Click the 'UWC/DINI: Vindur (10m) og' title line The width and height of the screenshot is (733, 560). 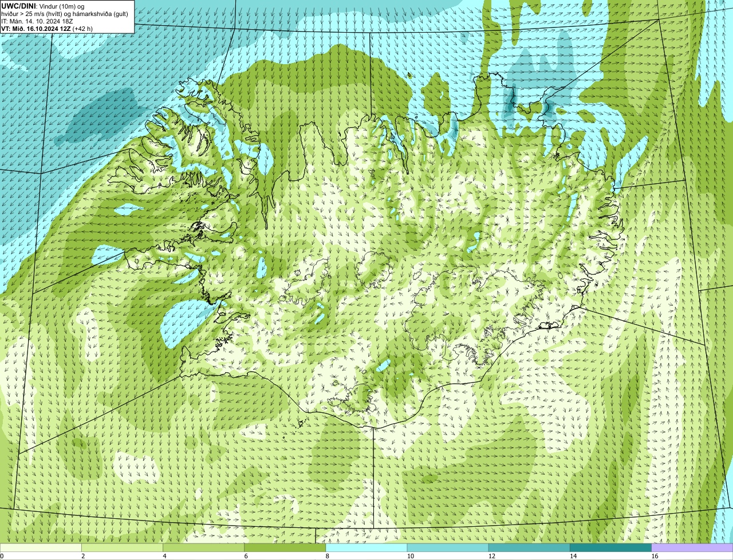coord(43,6)
